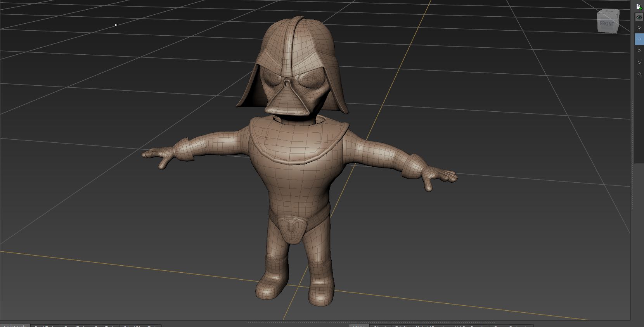Open the Stencil tab
This screenshot has width=644, height=327.
tap(380, 326)
